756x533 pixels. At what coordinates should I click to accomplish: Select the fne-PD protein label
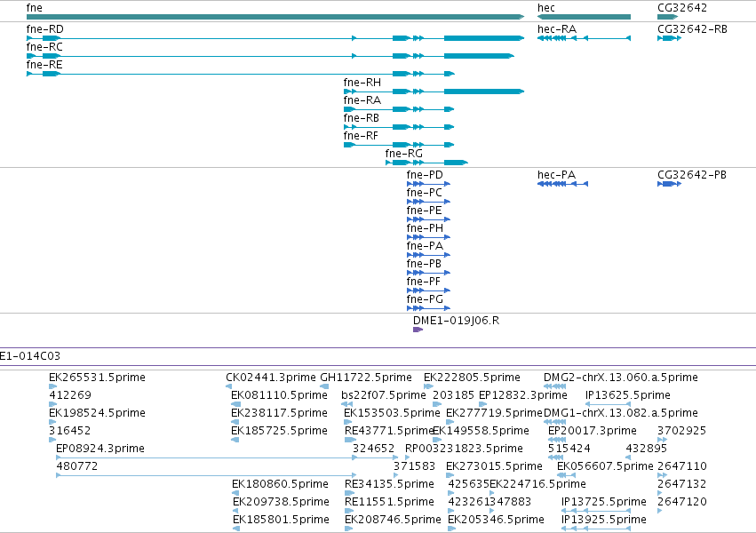tap(425, 175)
